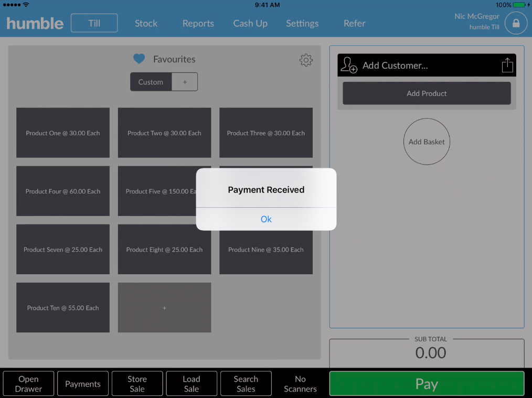This screenshot has width=532, height=398.
Task: Open the Payments button
Action: pyautogui.click(x=83, y=384)
